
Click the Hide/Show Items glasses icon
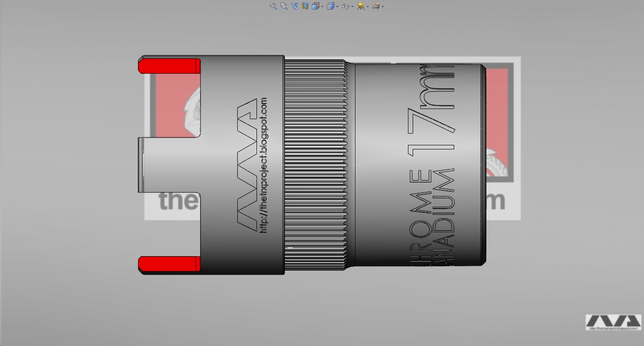(x=345, y=6)
